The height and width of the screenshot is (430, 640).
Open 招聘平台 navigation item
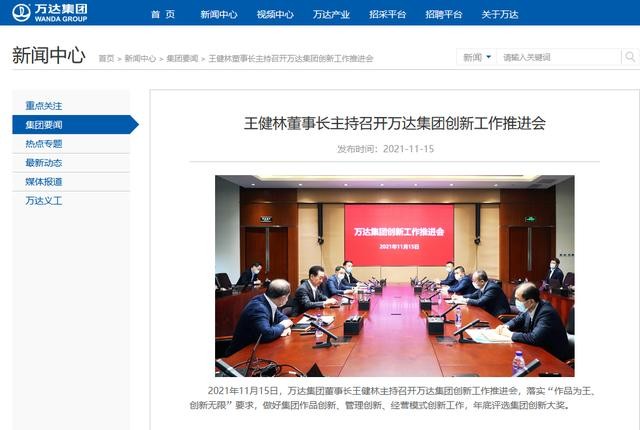click(444, 14)
